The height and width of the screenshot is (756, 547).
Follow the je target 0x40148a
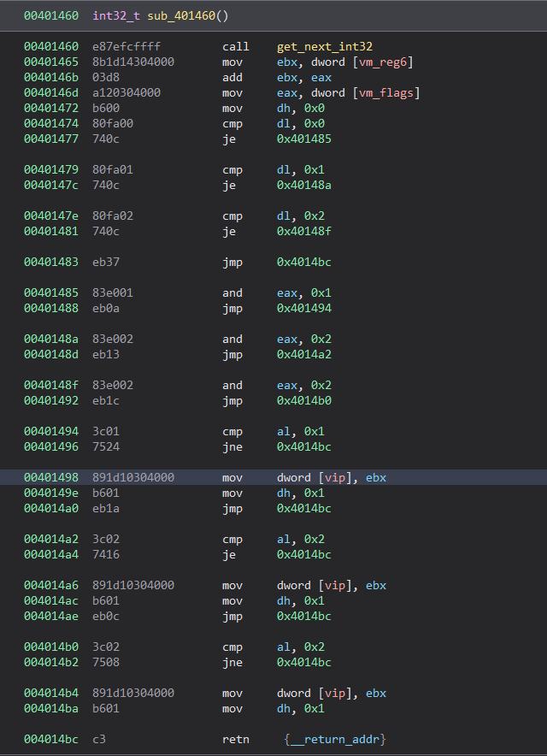pos(304,185)
